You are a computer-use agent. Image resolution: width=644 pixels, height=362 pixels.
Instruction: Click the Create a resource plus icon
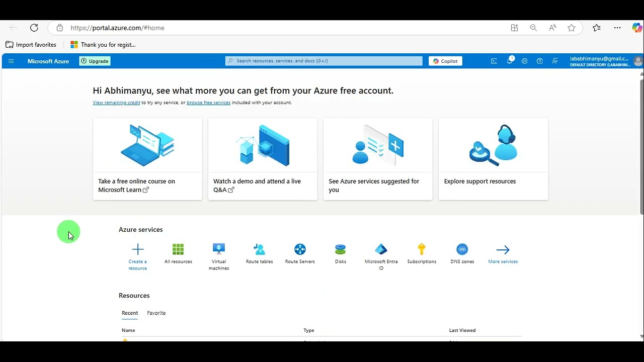pyautogui.click(x=137, y=249)
